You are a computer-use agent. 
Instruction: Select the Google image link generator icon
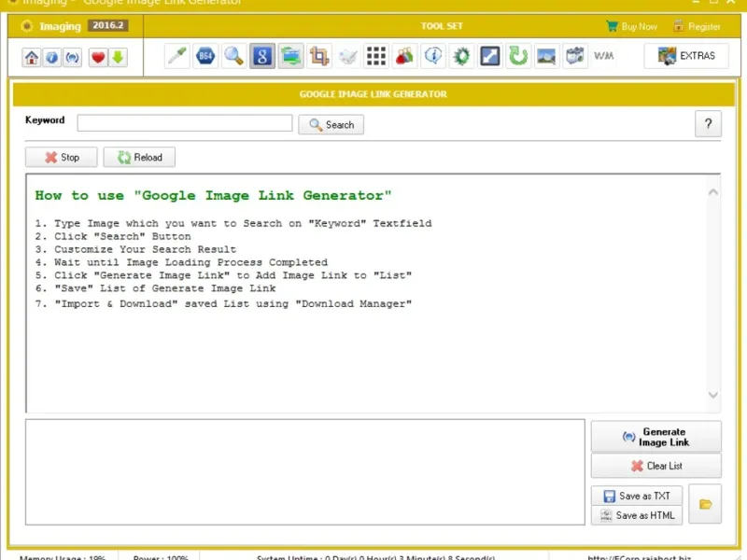point(262,57)
